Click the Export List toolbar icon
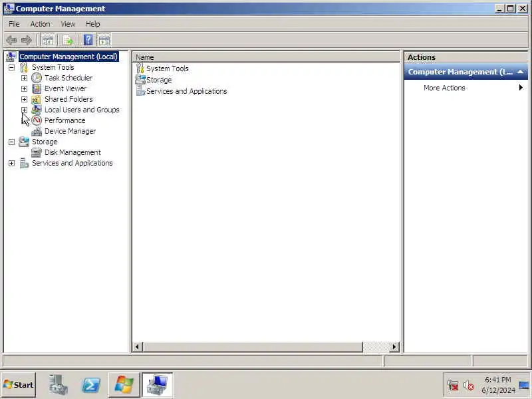Image resolution: width=532 pixels, height=399 pixels. point(68,41)
